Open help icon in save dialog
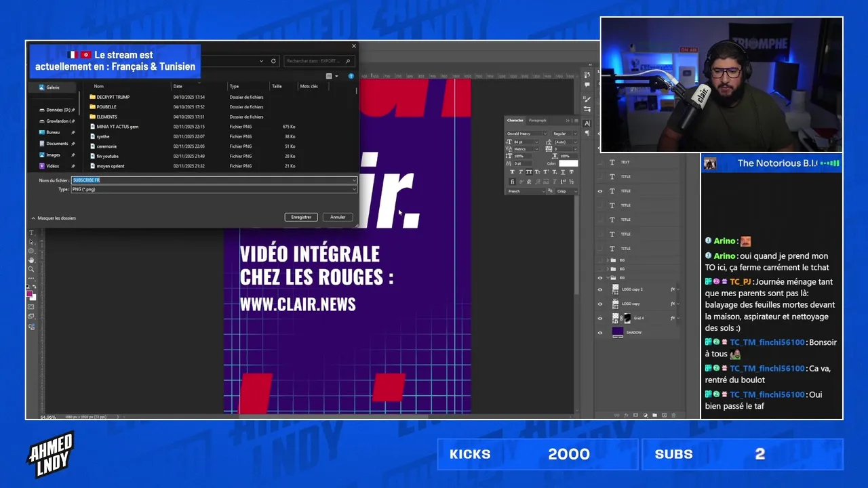868x488 pixels. click(351, 76)
